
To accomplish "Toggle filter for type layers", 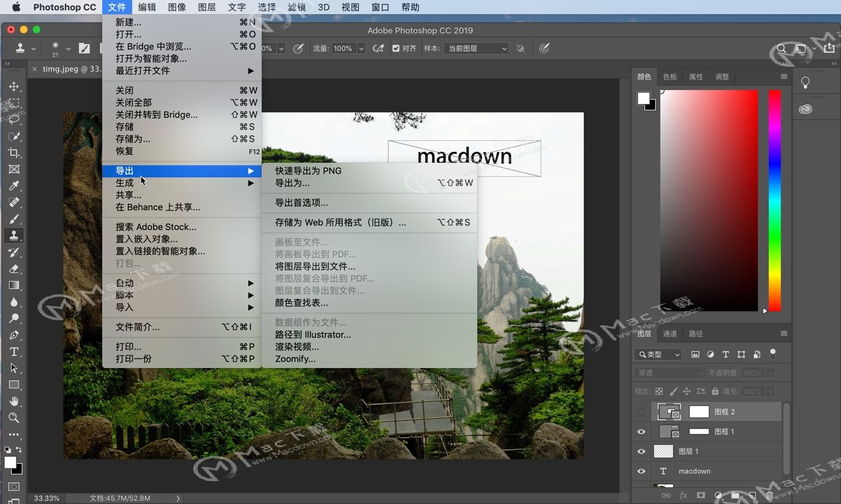I will [x=726, y=354].
